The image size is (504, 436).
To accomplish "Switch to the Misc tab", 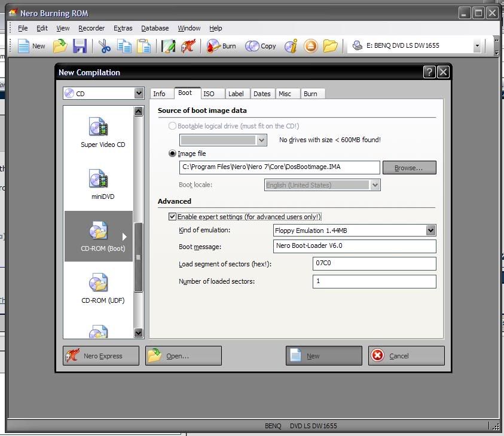I will 285,94.
